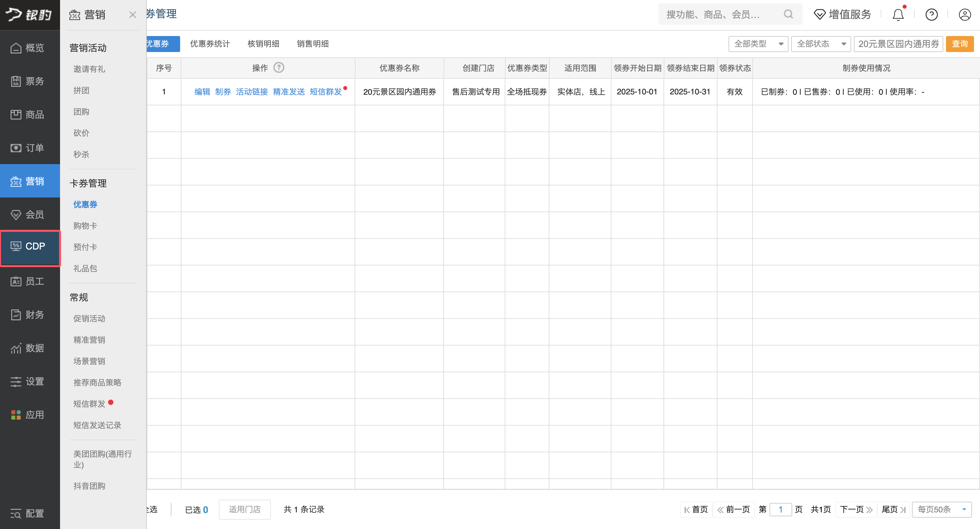Click the orange 查询 button
Viewport: 980px width, 529px height.
click(959, 44)
